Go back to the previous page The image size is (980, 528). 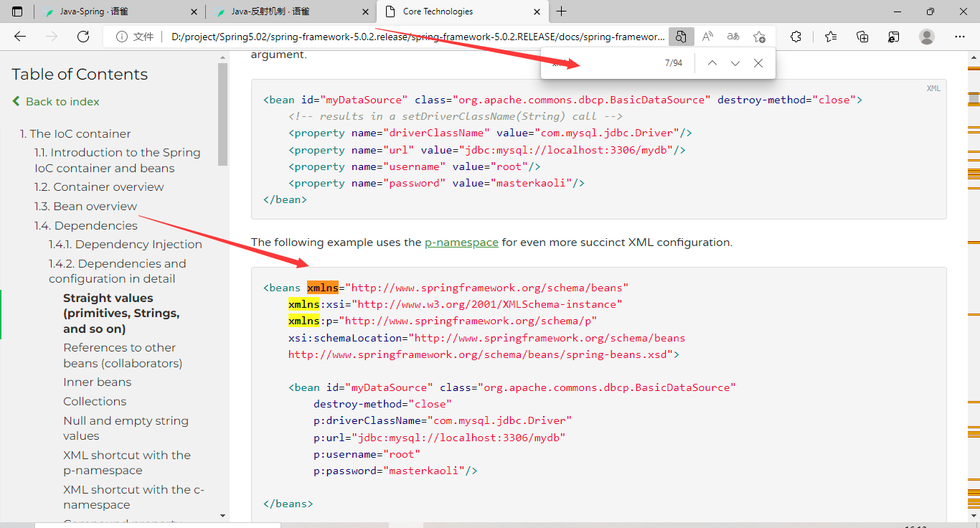coord(20,37)
